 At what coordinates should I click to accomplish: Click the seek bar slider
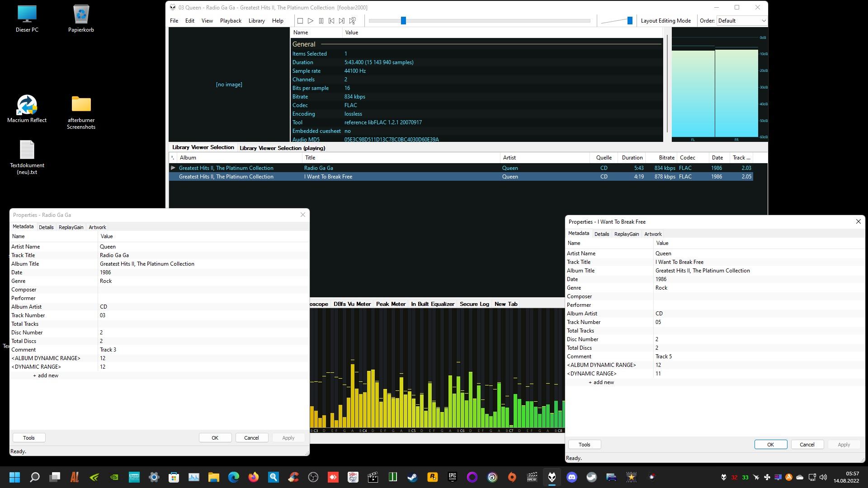click(403, 21)
